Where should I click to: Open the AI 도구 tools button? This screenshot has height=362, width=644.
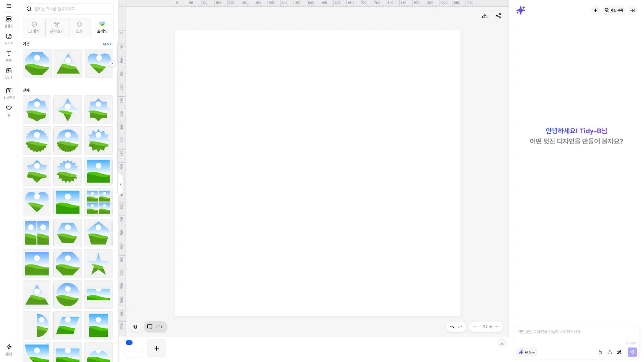[x=527, y=352]
